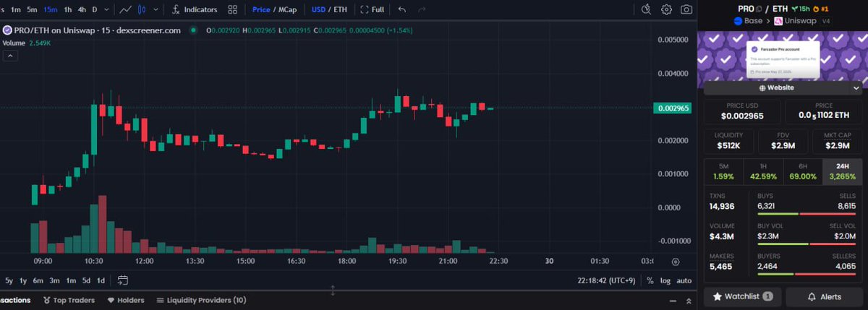
Task: Select the candlestick chart type icon
Action: tap(142, 9)
